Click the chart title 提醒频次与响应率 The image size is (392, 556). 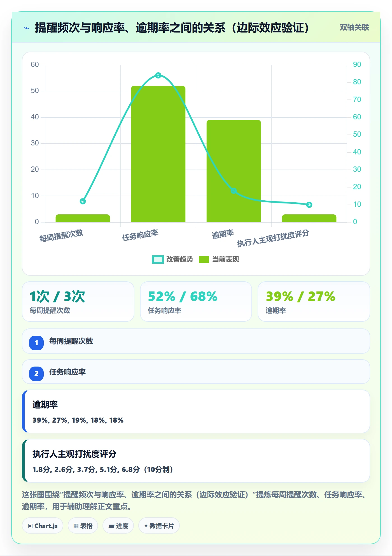(x=172, y=28)
